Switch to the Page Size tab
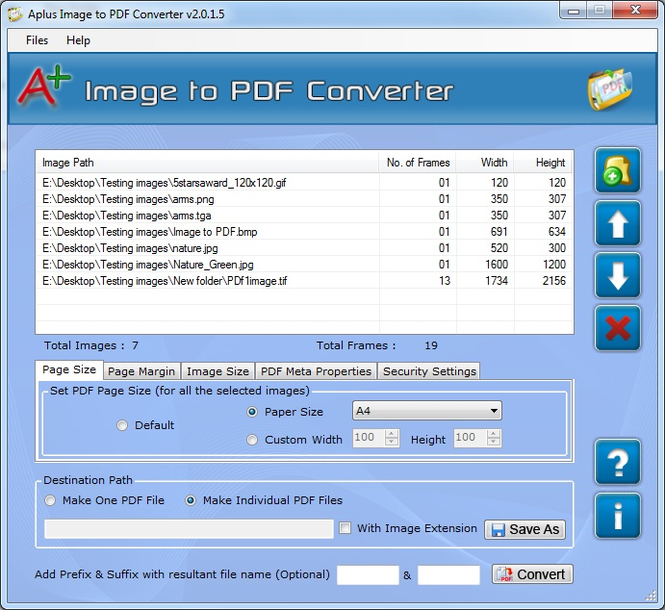This screenshot has height=610, width=665. [69, 369]
